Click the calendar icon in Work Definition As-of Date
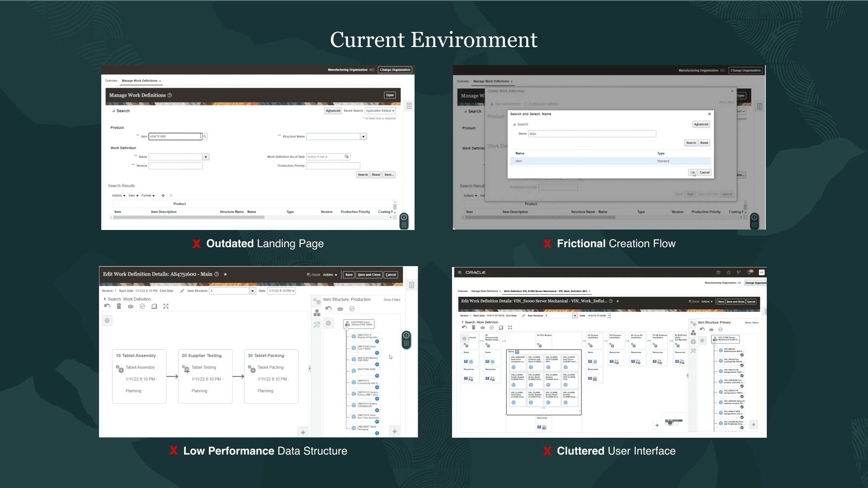 347,157
